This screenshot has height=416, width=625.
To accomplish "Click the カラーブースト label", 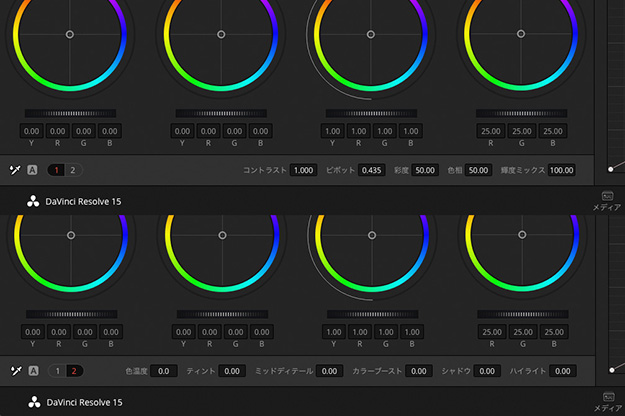I will tap(376, 371).
